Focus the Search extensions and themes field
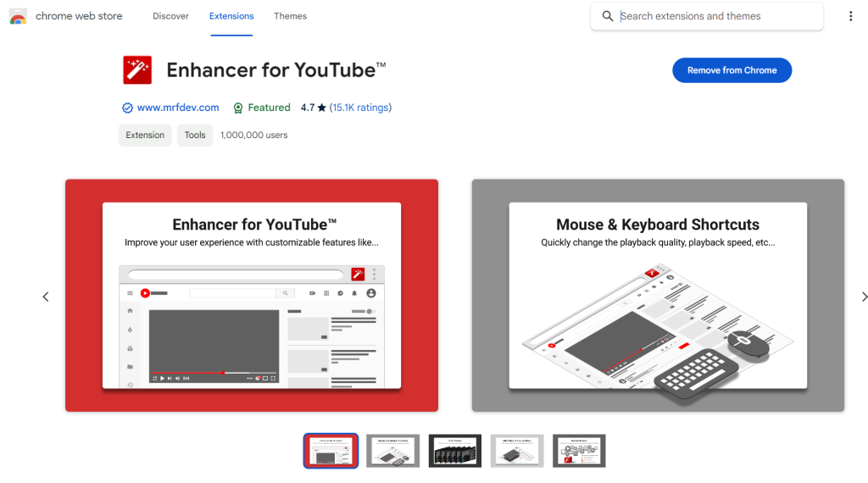Screen dimensions: 868x483 [706, 16]
